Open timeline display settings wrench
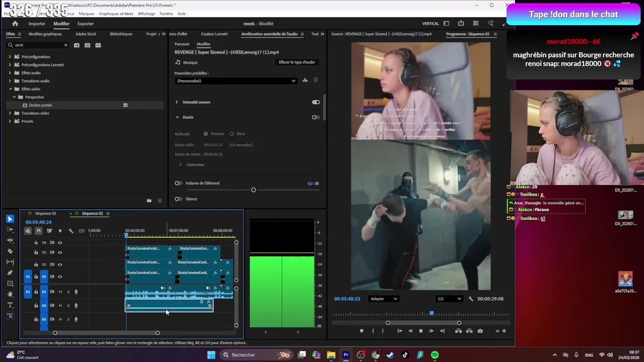Viewport: 644px width, 362px height. (x=71, y=231)
